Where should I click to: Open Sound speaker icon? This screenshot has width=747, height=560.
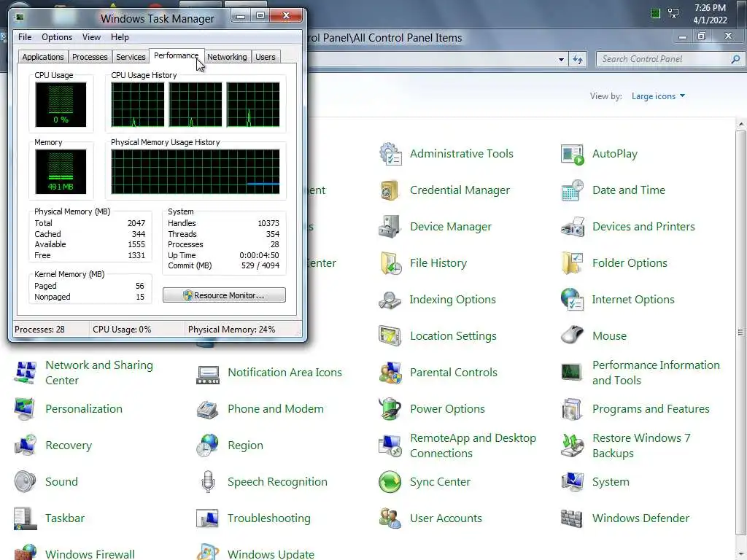point(26,481)
